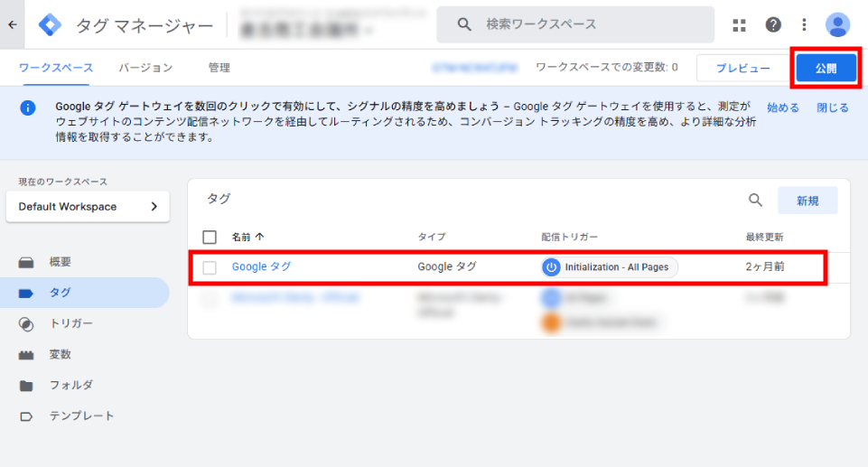Open the Google タグ link
868x467 pixels.
[x=261, y=266]
